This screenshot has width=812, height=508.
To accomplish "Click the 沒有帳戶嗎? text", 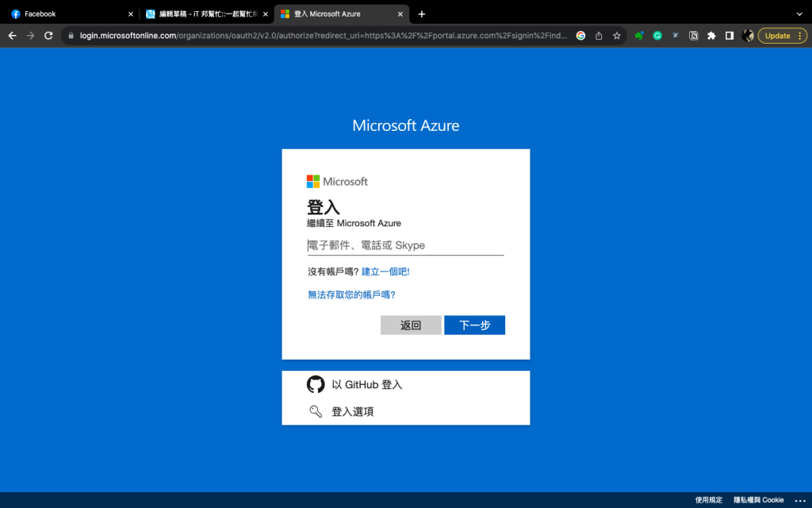I will pyautogui.click(x=333, y=271).
